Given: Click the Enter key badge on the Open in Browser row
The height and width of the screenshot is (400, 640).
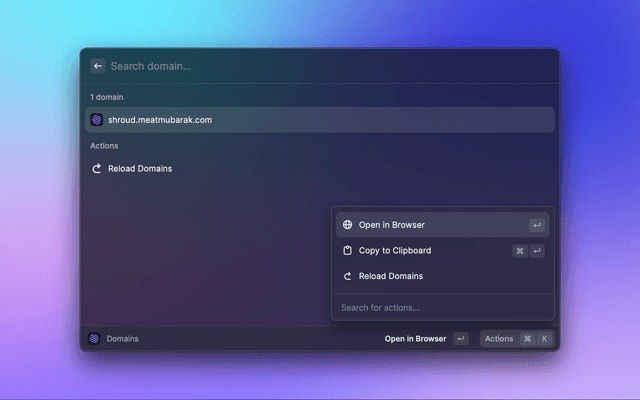Looking at the screenshot, I should [x=537, y=225].
